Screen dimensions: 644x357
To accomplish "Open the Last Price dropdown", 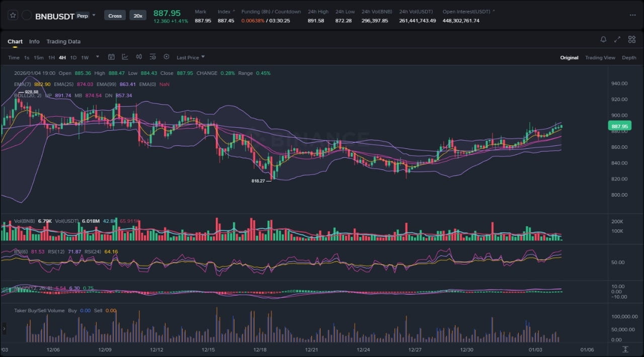I will 190,58.
